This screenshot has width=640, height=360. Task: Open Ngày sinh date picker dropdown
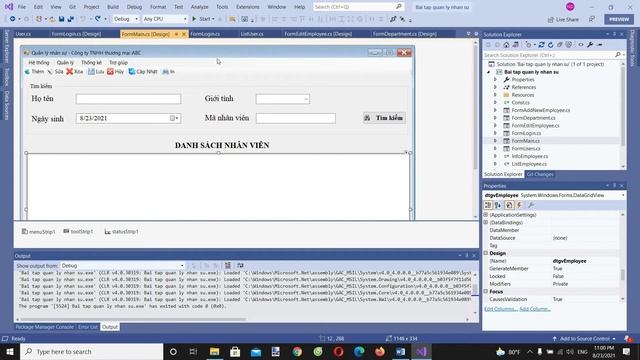tap(175, 118)
